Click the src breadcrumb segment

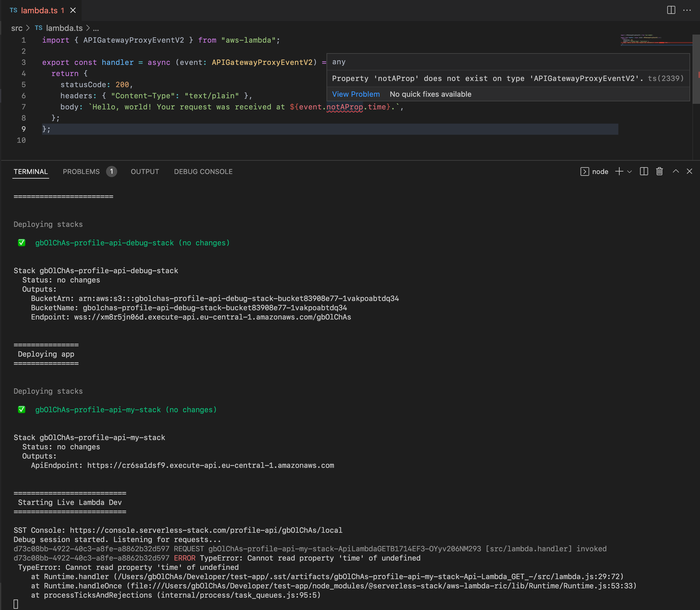click(x=17, y=28)
